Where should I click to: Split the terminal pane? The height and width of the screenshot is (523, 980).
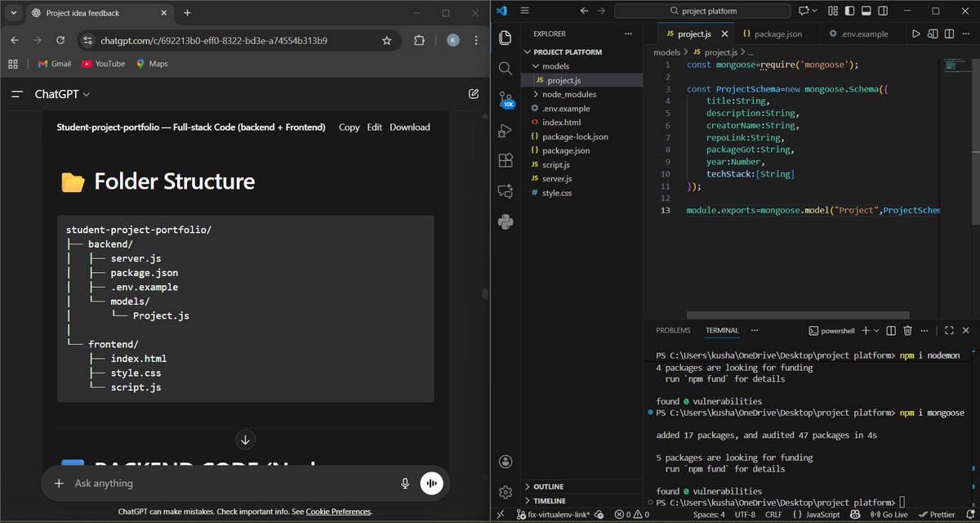pyautogui.click(x=890, y=330)
